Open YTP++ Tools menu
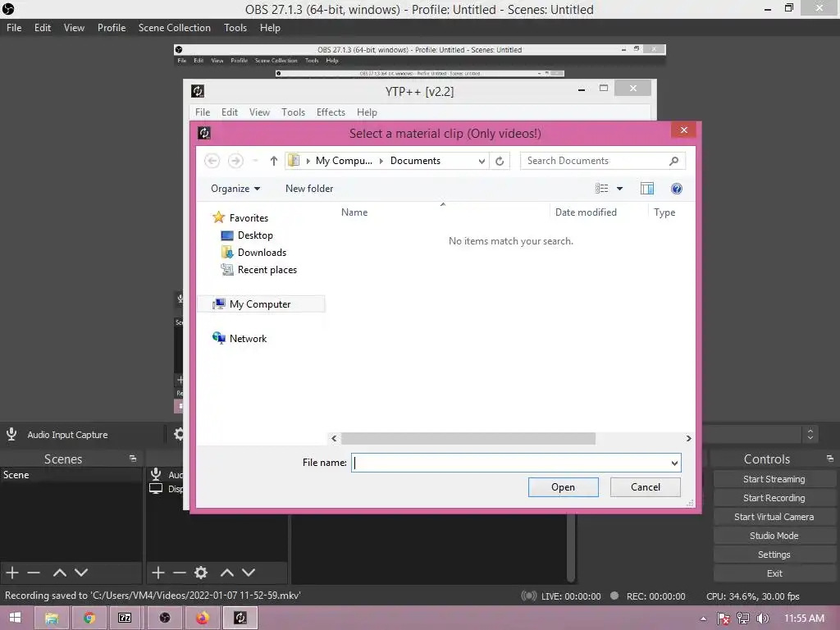Screen dimensions: 840x630 coord(293,112)
